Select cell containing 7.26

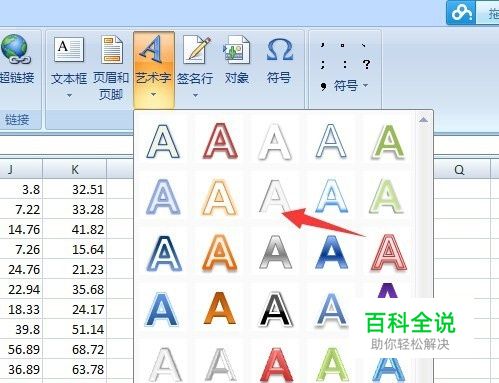tap(21, 249)
